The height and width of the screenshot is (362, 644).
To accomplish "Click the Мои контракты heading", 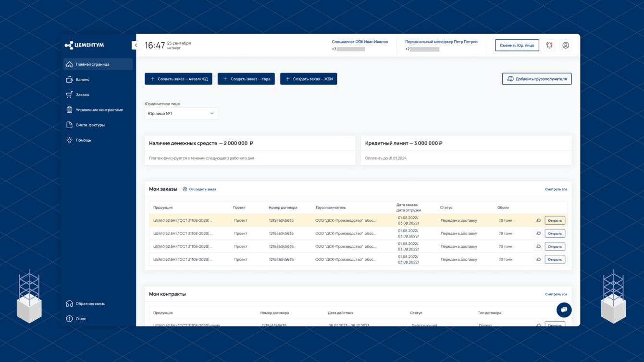I will [x=167, y=294].
